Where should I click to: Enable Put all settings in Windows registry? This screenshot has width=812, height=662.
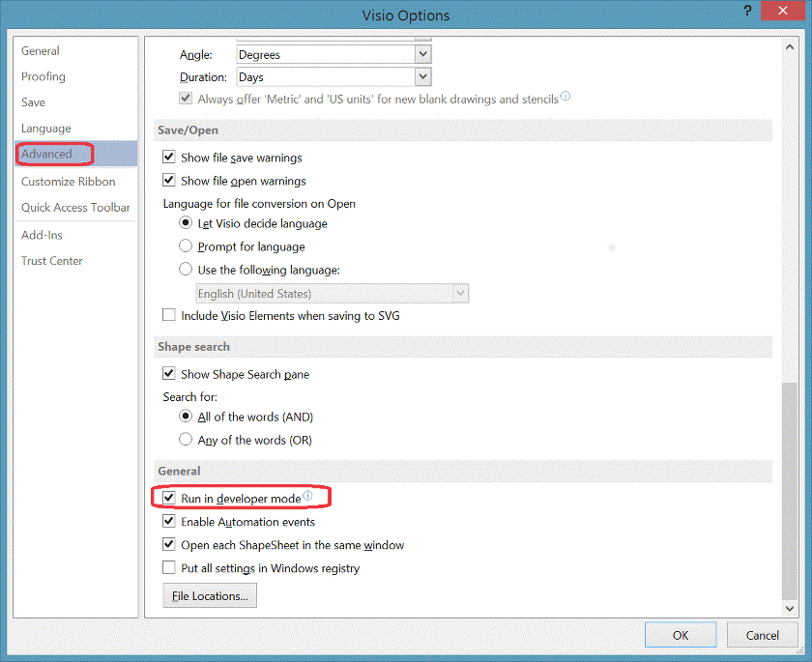pos(169,568)
